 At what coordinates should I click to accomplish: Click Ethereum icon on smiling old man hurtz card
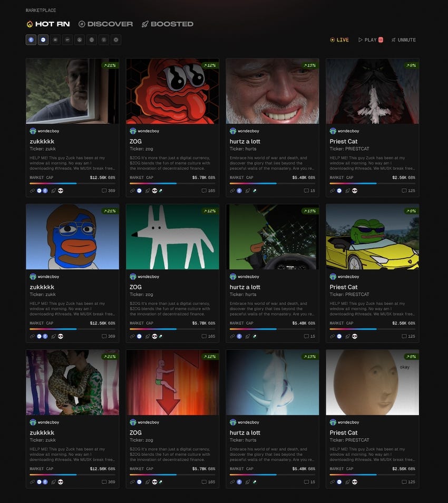pyautogui.click(x=239, y=190)
